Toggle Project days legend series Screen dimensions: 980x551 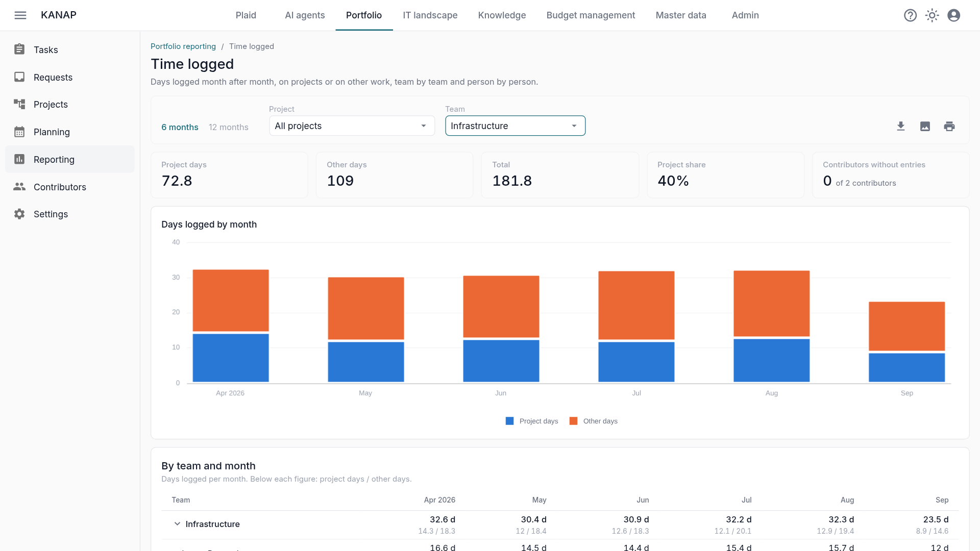click(x=531, y=421)
